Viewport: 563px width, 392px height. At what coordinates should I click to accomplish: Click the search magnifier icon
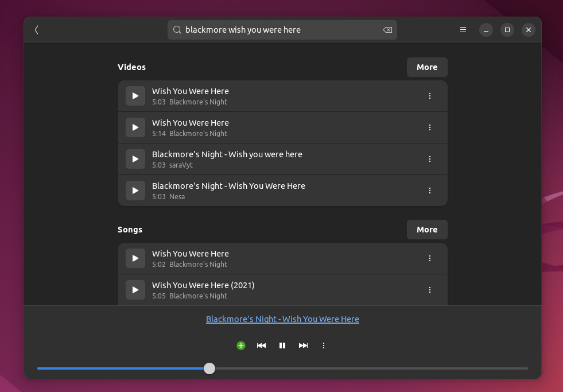[177, 30]
